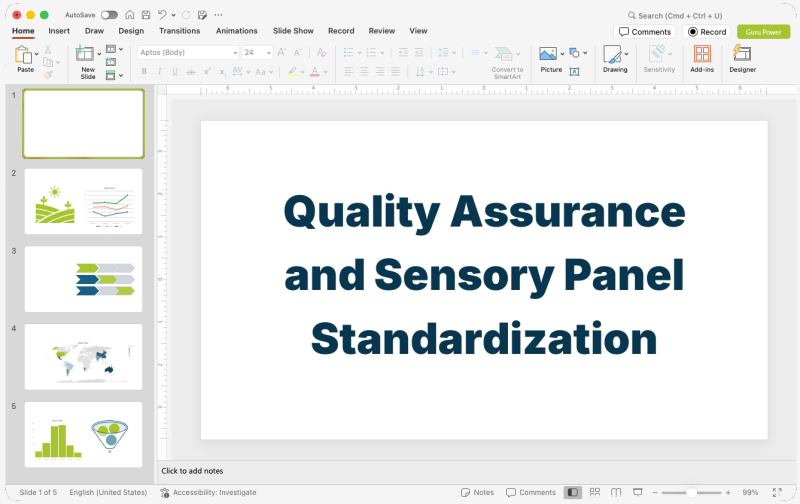This screenshot has width=800, height=504.
Task: Select slide 3 thumbnail with arrows
Action: pyautogui.click(x=83, y=279)
